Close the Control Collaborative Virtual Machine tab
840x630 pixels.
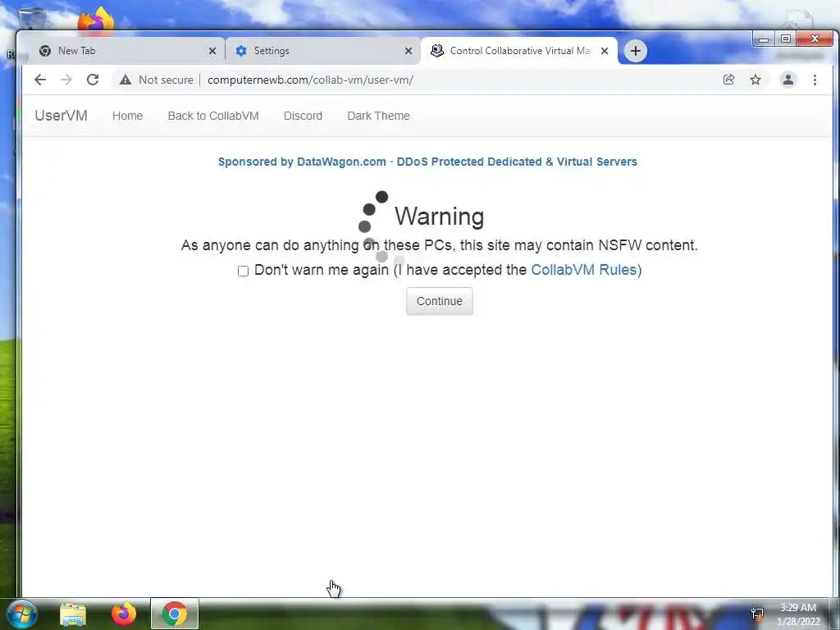click(605, 51)
